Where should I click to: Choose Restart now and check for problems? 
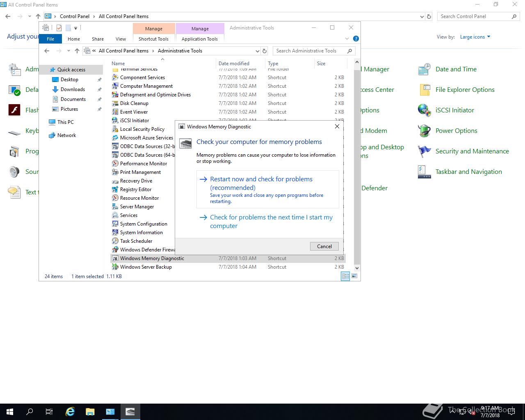click(x=268, y=189)
